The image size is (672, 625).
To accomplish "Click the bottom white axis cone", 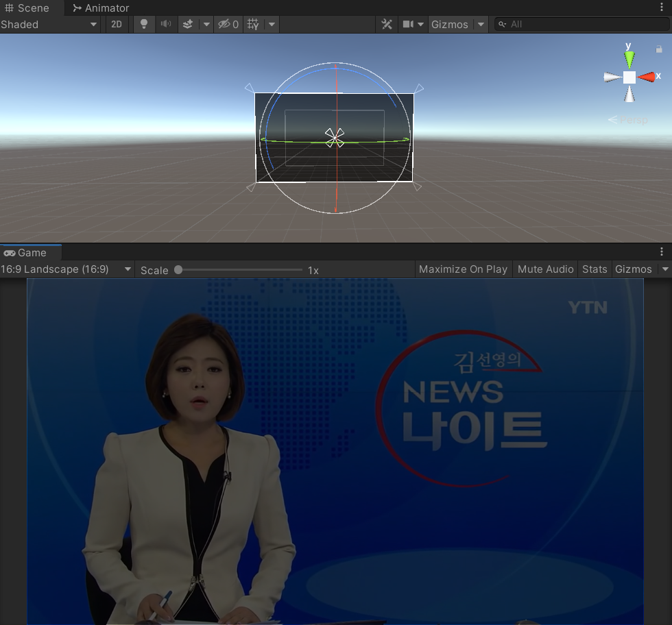I will click(x=629, y=95).
